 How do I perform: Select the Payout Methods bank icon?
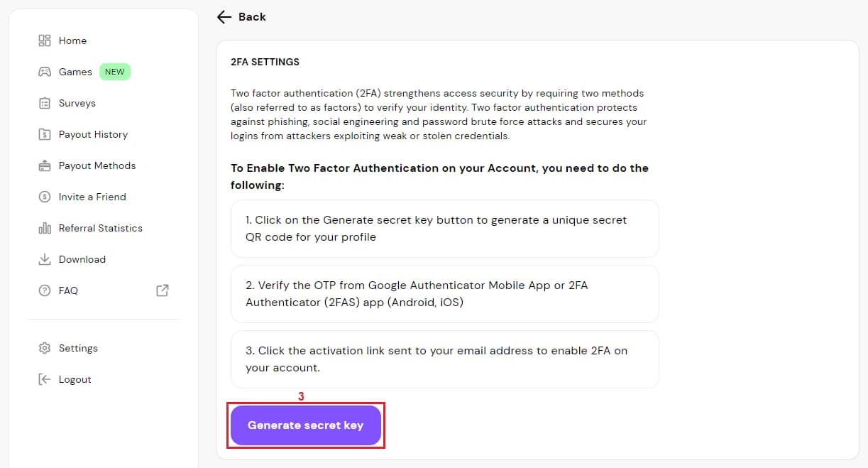click(45, 165)
